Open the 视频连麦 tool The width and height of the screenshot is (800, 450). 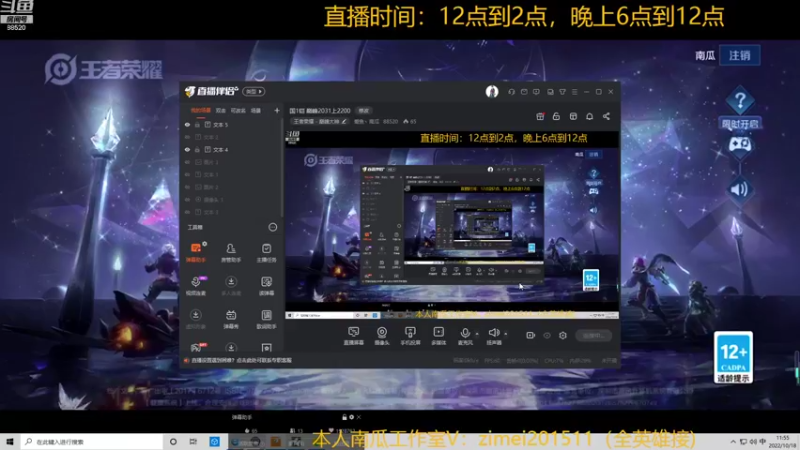pos(195,286)
